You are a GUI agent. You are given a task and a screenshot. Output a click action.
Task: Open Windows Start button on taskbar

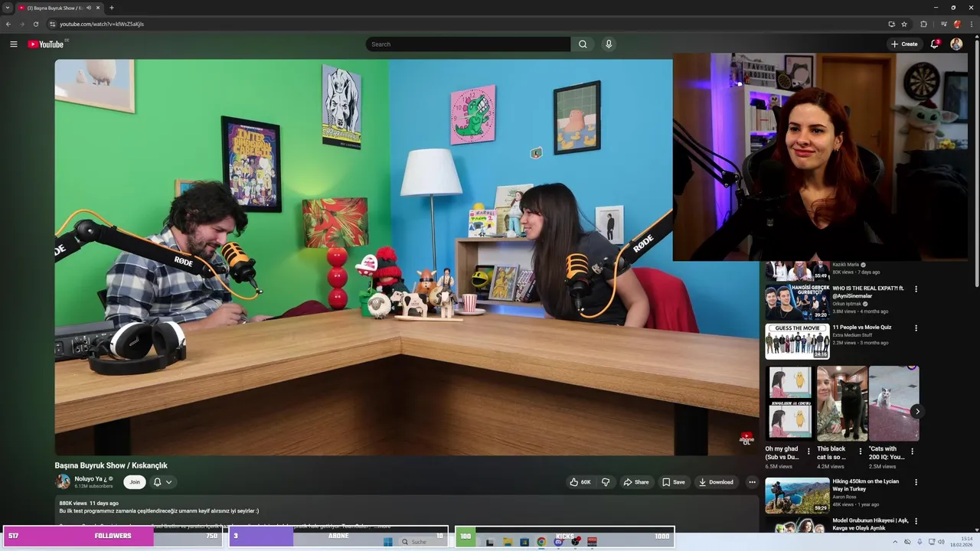pyautogui.click(x=387, y=542)
